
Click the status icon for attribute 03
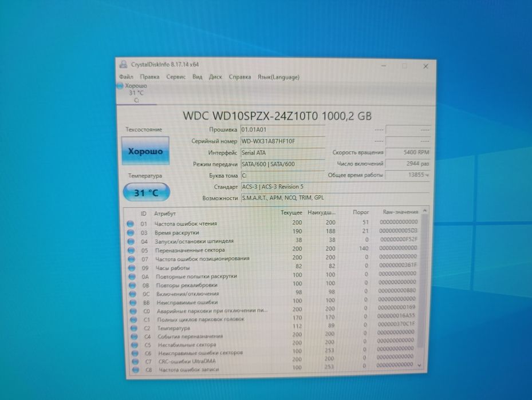131,233
